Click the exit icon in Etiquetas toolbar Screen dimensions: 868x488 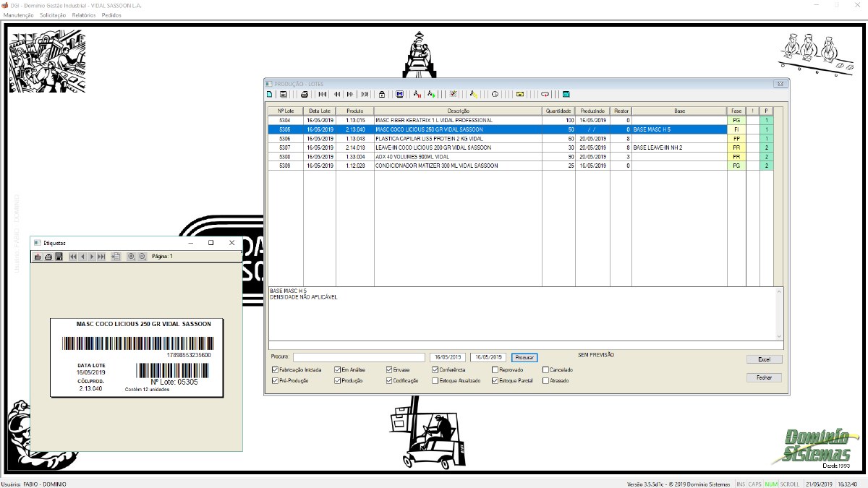click(x=38, y=256)
